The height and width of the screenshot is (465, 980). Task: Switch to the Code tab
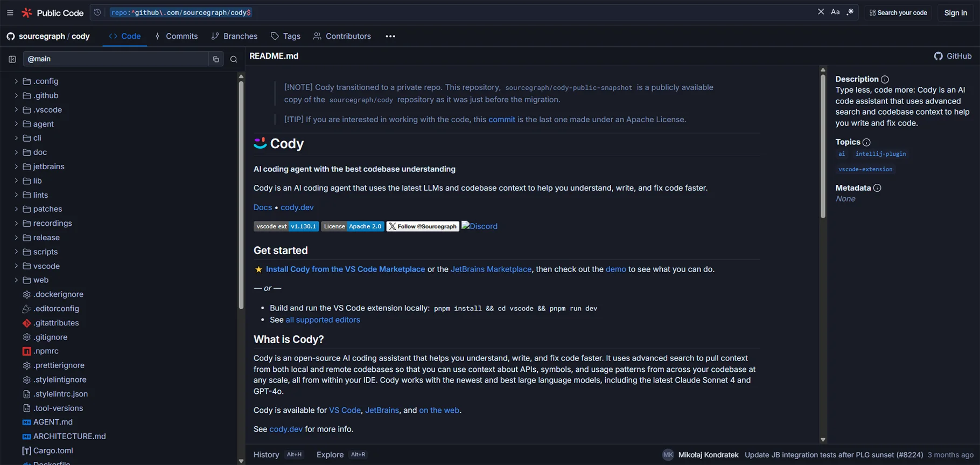[125, 36]
